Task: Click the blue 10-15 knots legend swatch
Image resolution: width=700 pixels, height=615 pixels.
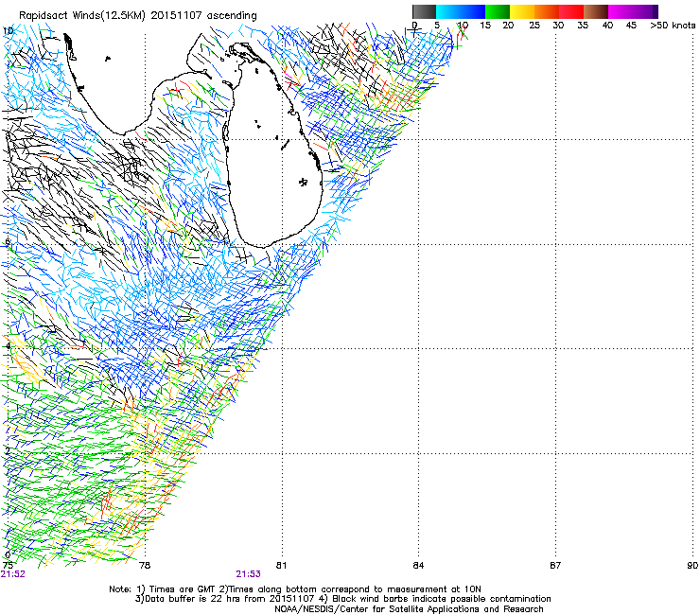Action: (473, 11)
